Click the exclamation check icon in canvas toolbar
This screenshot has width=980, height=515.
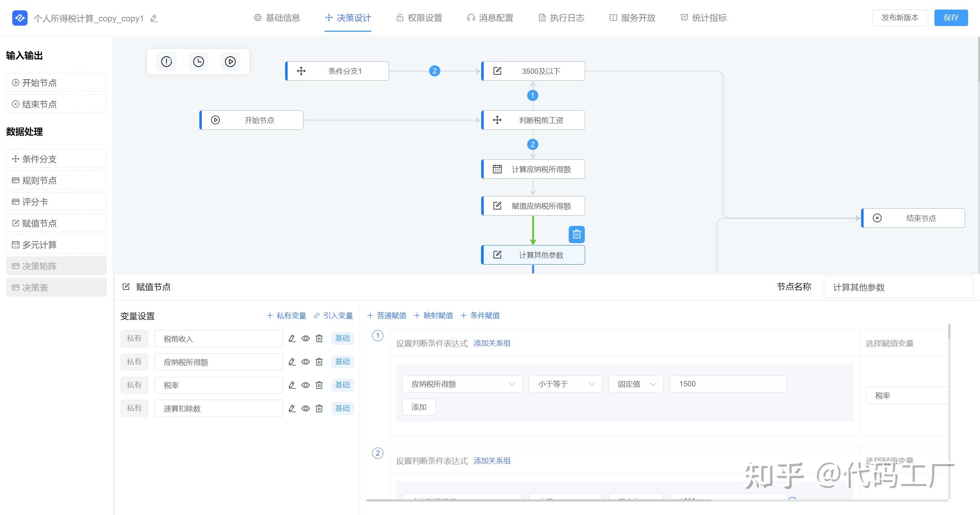[x=167, y=62]
